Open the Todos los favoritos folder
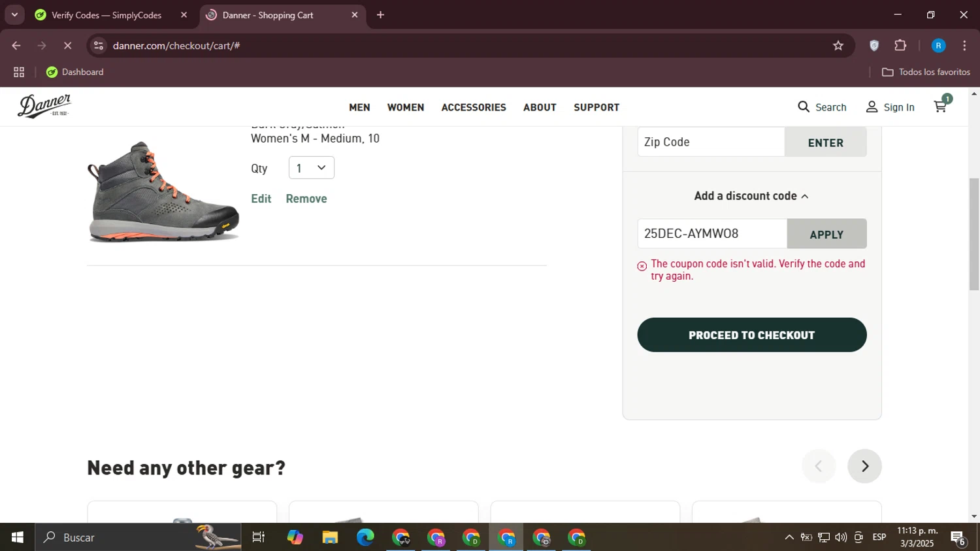 926,72
